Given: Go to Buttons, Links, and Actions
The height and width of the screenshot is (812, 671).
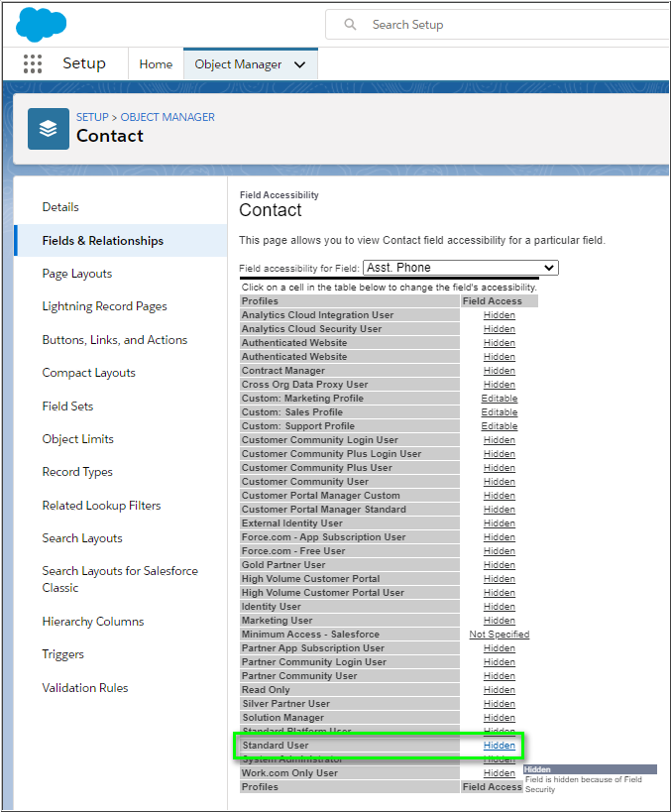Looking at the screenshot, I should coord(115,340).
